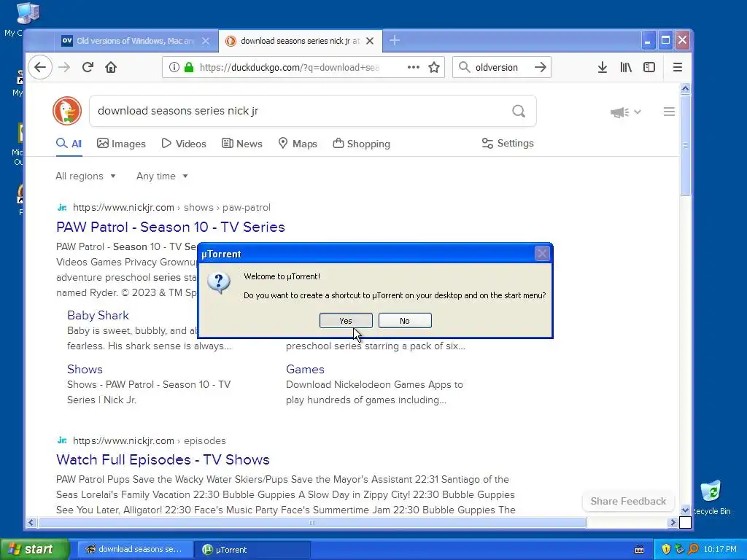
Task: Switch to Videos results tab
Action: (x=184, y=144)
